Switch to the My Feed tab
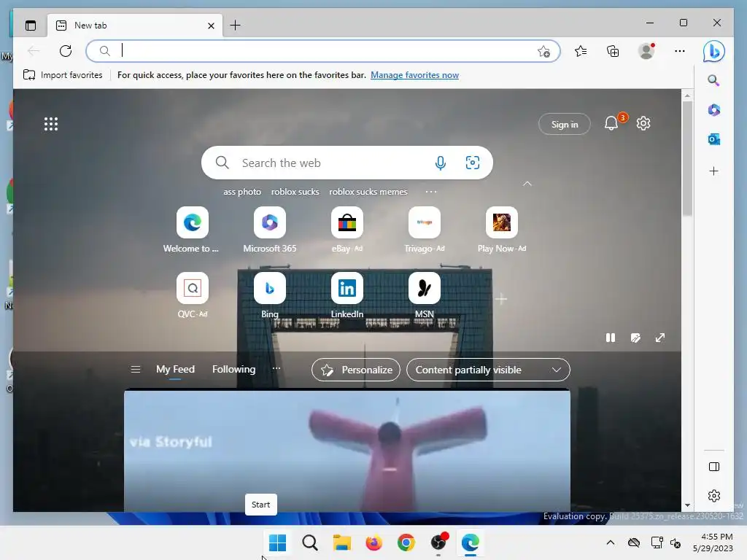 175,369
